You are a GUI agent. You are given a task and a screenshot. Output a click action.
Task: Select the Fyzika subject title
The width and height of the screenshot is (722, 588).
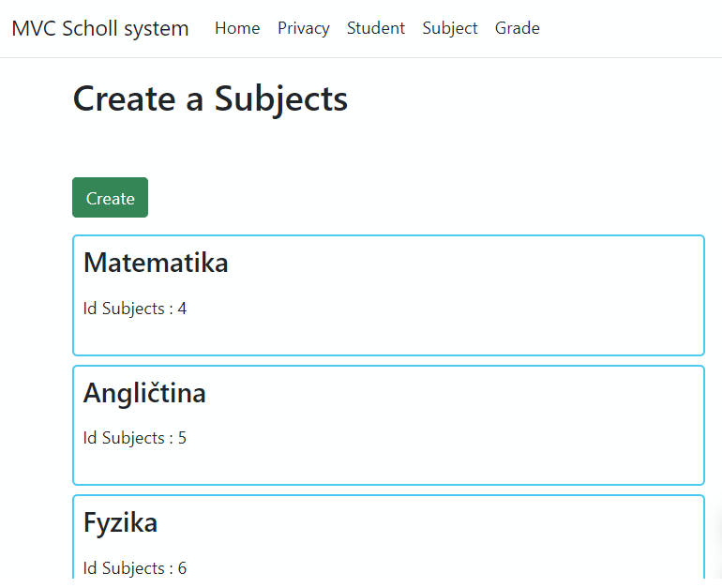tap(120, 522)
